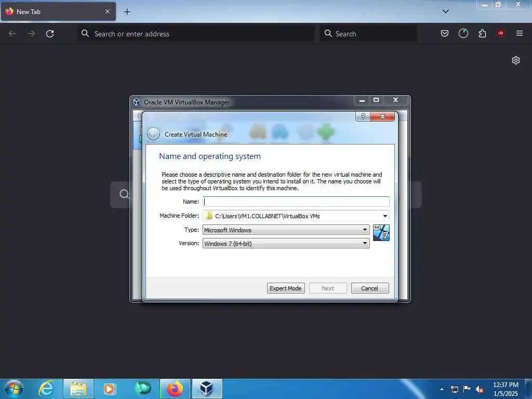The width and height of the screenshot is (532, 399).
Task: Click the Firefox account circle icon
Action: tap(463, 33)
